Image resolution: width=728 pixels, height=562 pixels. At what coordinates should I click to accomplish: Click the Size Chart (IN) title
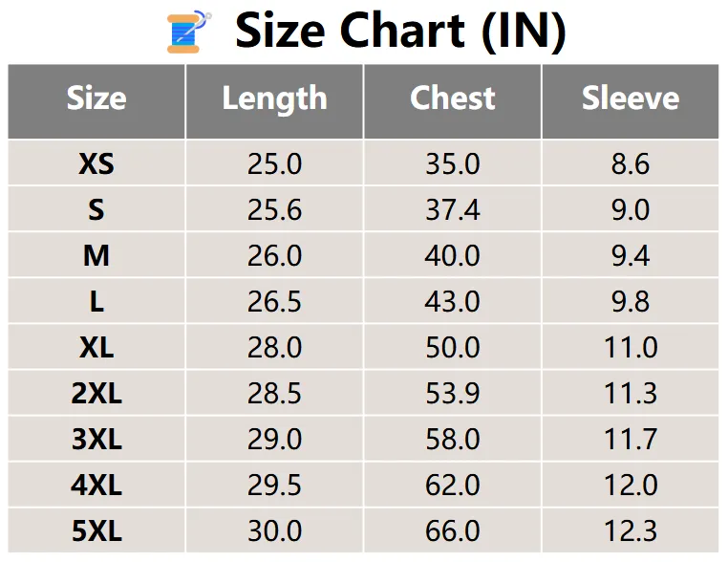(400, 32)
